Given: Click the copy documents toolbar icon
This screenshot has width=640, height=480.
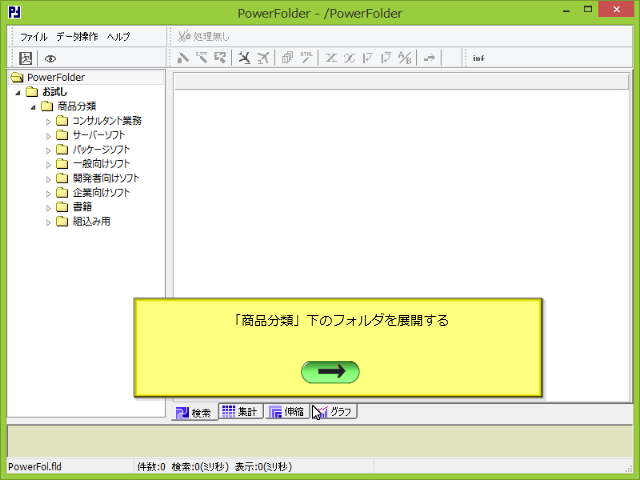Looking at the screenshot, I should click(x=288, y=58).
